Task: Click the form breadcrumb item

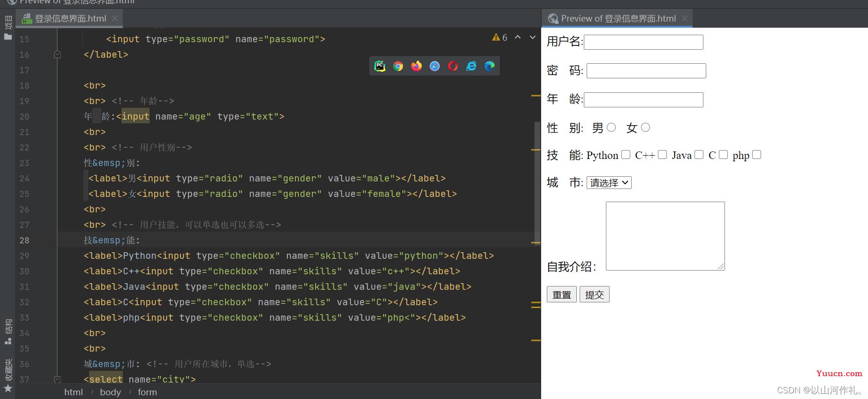Action: pos(147,392)
